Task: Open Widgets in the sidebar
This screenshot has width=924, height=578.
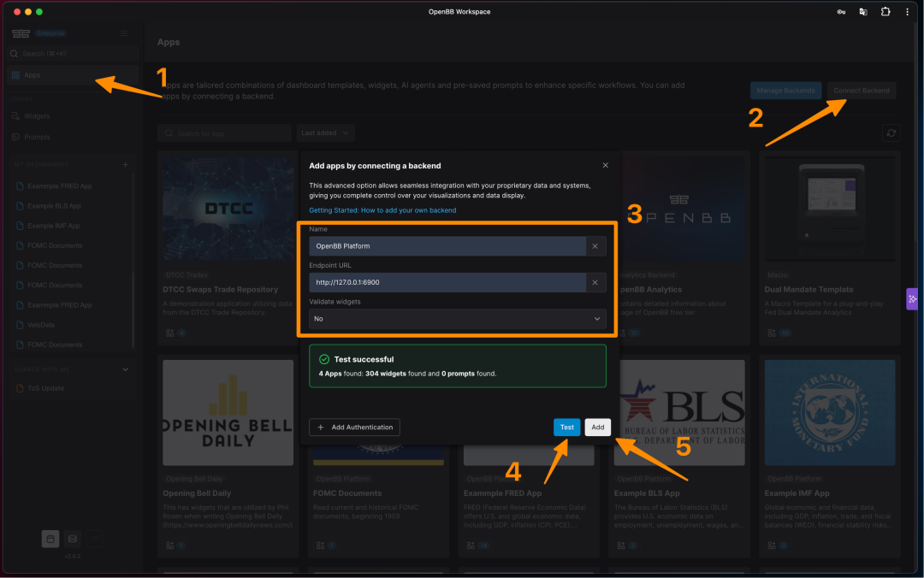Action: tap(37, 116)
